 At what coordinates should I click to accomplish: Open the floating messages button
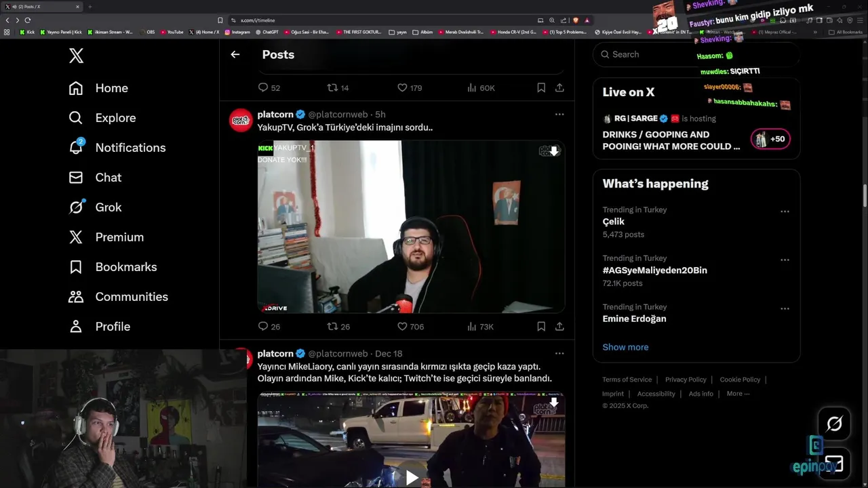click(x=834, y=464)
